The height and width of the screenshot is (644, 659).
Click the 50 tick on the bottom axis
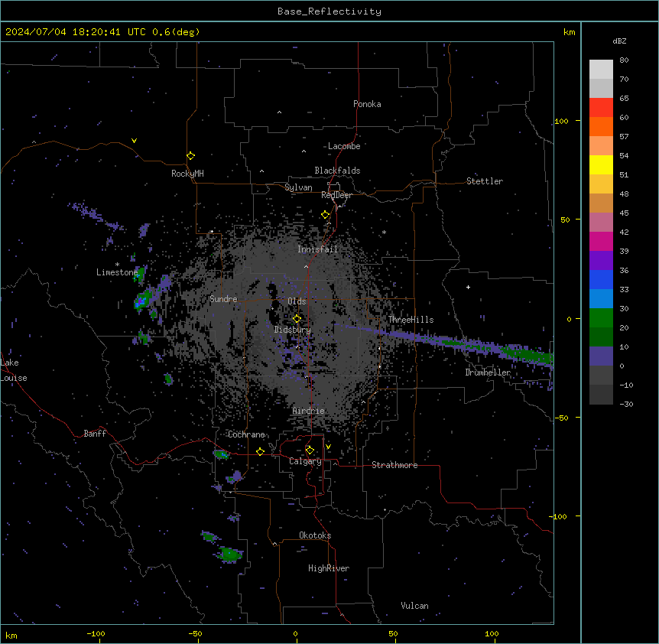pos(393,633)
